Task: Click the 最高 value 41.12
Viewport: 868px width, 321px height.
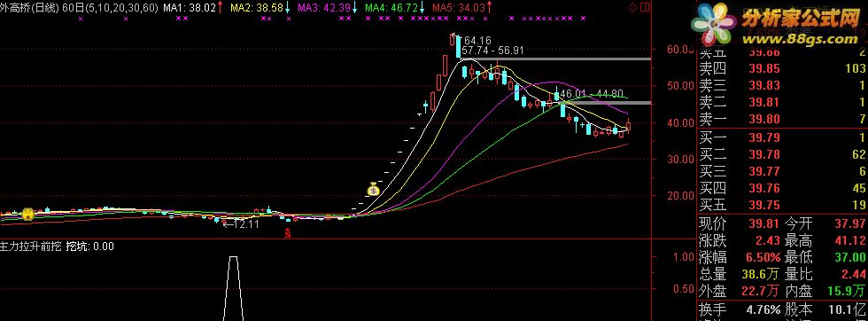Action: point(850,241)
